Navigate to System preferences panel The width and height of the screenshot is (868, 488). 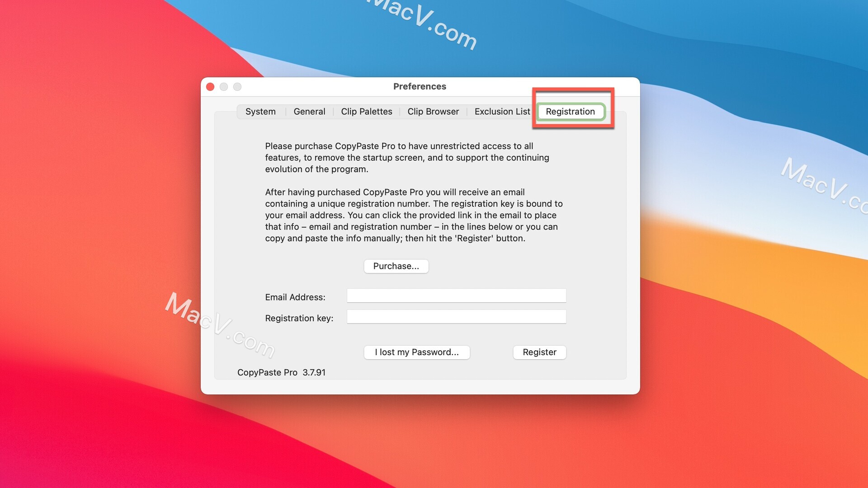point(260,112)
